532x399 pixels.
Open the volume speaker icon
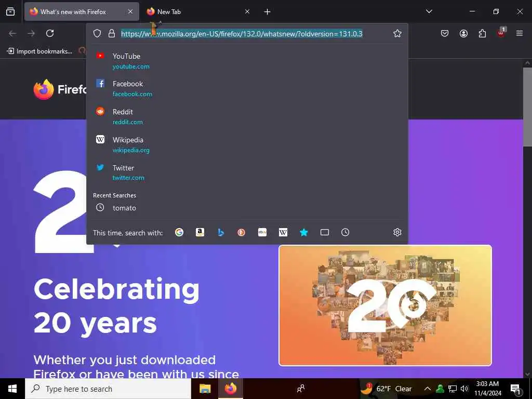click(464, 389)
